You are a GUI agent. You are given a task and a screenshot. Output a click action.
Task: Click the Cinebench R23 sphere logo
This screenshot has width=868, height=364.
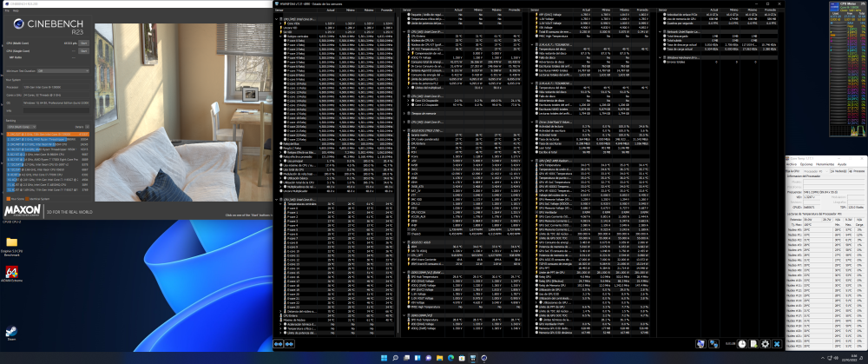[19, 23]
